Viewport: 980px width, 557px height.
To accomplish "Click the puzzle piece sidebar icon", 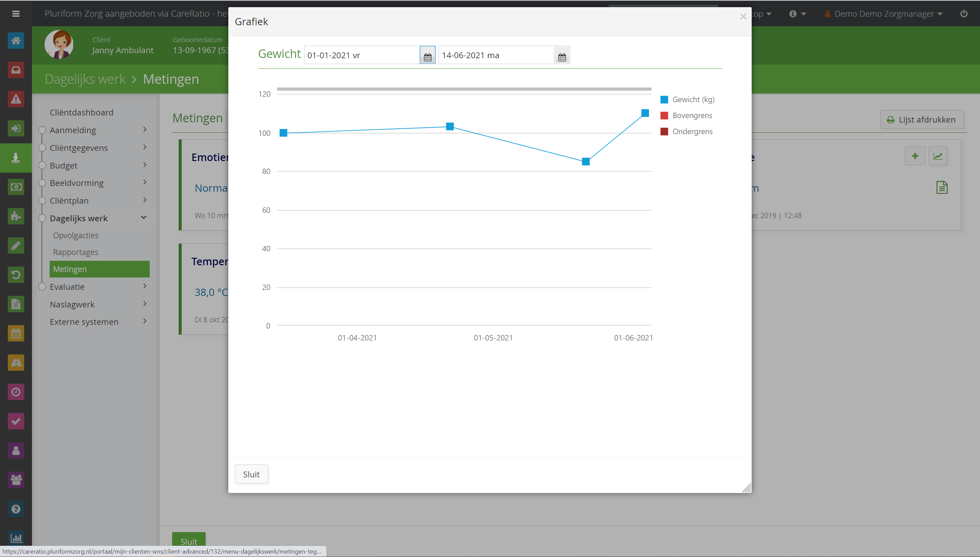I will pyautogui.click(x=16, y=216).
